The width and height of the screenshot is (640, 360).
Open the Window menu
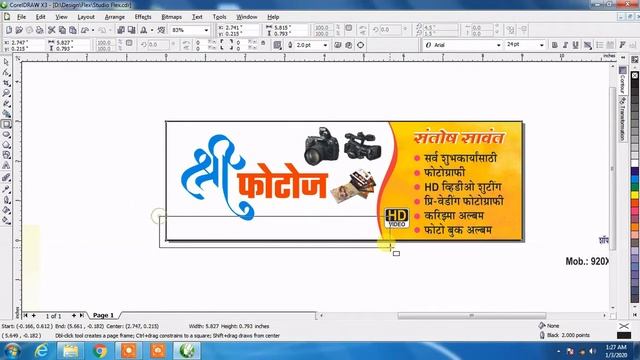pos(247,17)
